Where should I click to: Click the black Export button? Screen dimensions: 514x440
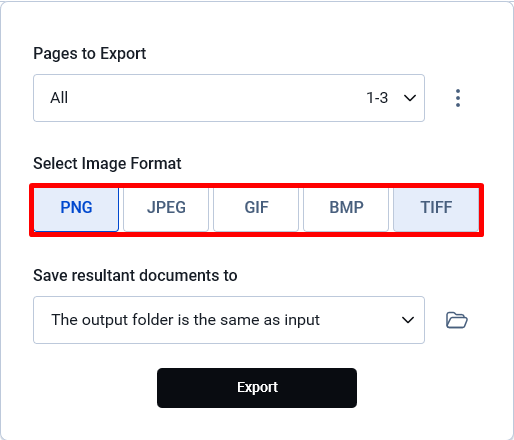[x=257, y=388]
